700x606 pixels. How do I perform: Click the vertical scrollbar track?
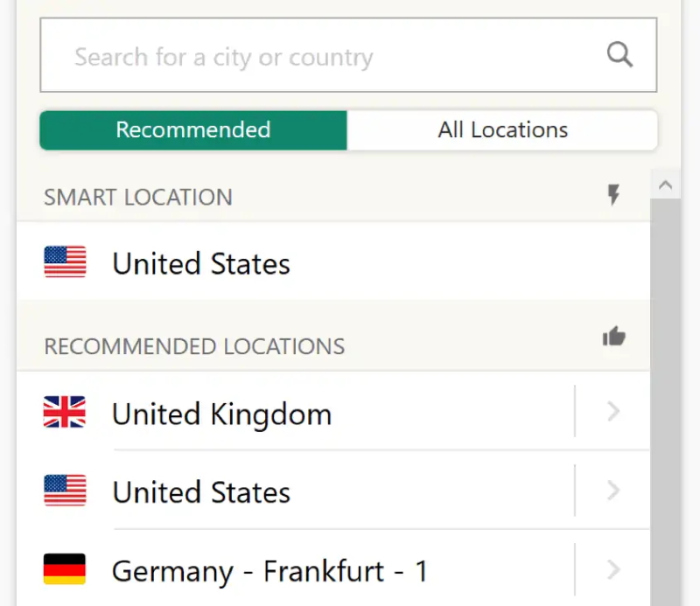pos(666,401)
